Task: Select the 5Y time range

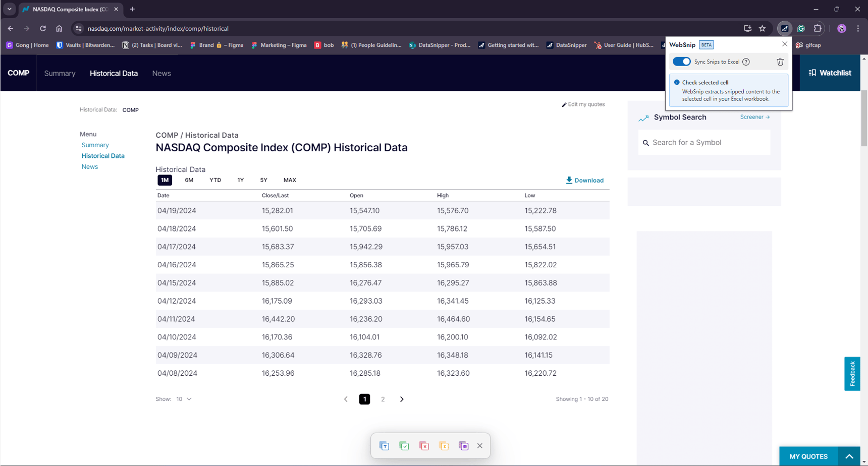Action: point(263,180)
